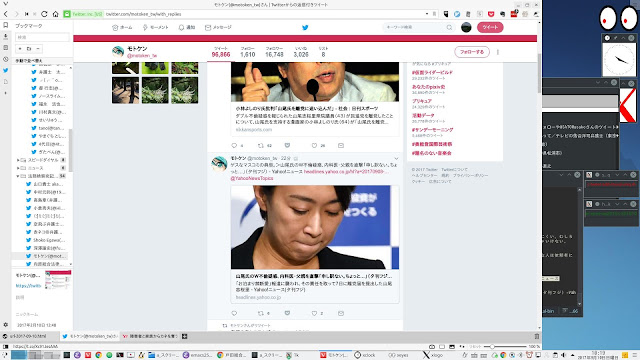Image resolution: width=640 pixels, height=360 pixels.
Task: Click the browser address bar URL
Action: [x=144, y=14]
